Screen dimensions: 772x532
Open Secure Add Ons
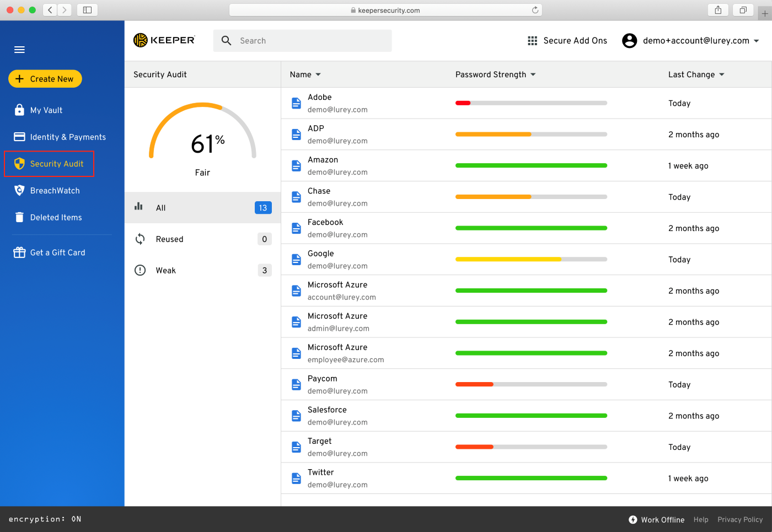coord(575,41)
